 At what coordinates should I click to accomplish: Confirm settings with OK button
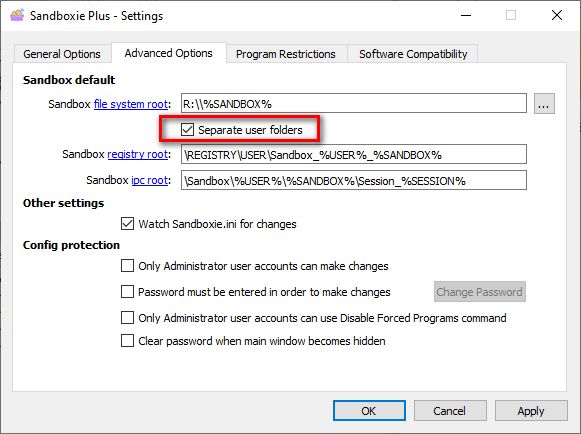(x=369, y=411)
